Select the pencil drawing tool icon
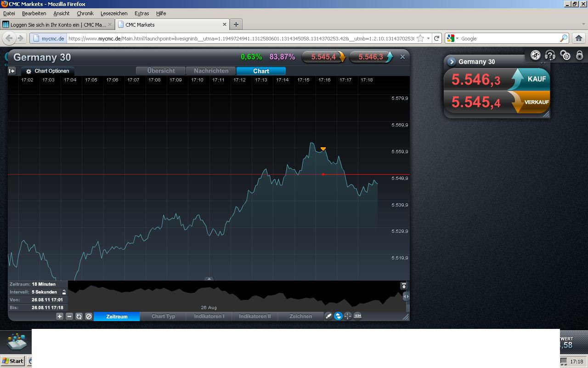 [x=328, y=316]
